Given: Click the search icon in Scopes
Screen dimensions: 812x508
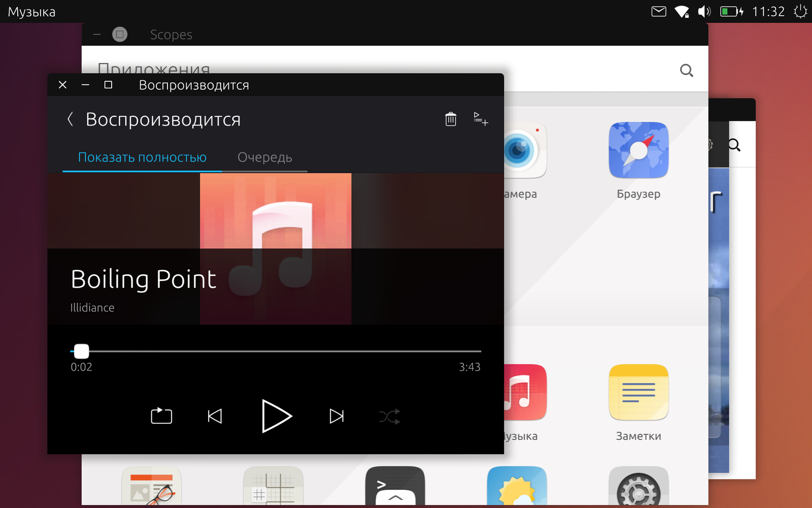Looking at the screenshot, I should [x=686, y=71].
